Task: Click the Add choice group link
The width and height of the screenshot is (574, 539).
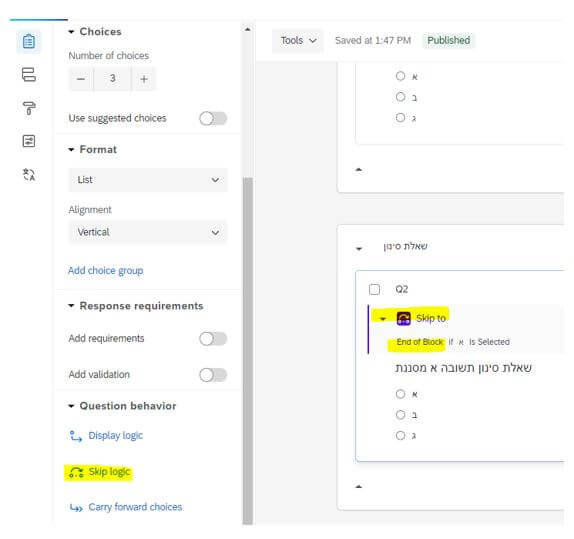Action: pyautogui.click(x=105, y=271)
